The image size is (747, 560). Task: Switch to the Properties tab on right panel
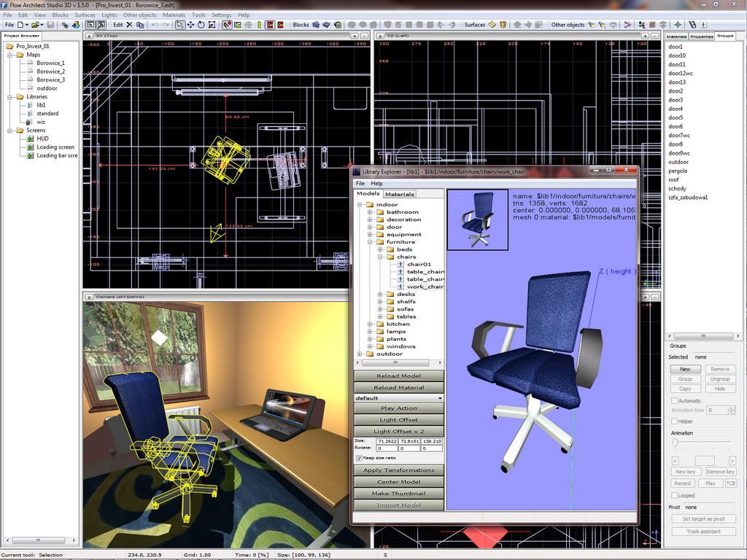702,36
